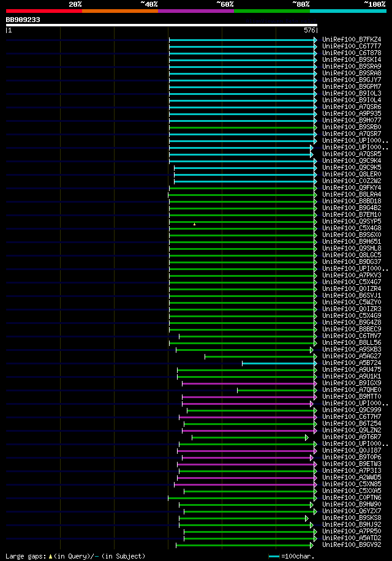392x561 pixels.
Task: Select the UniRef100_Q6YZX7 label
Action: click(x=352, y=511)
